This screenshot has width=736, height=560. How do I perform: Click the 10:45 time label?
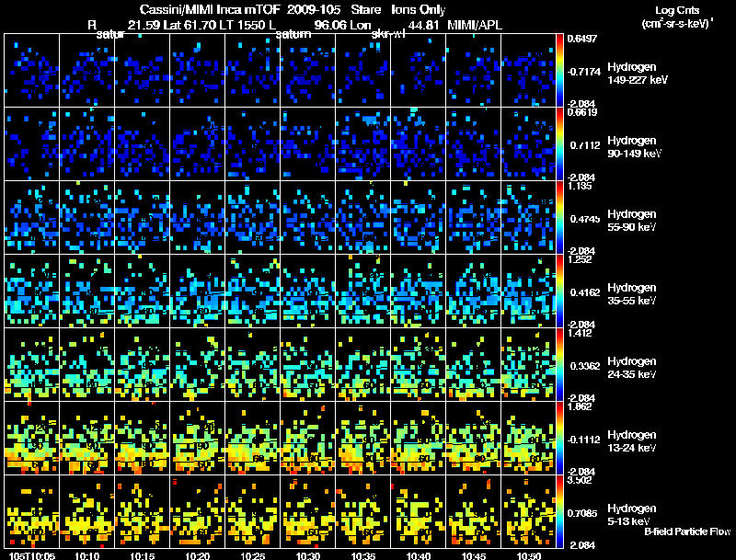(473, 555)
